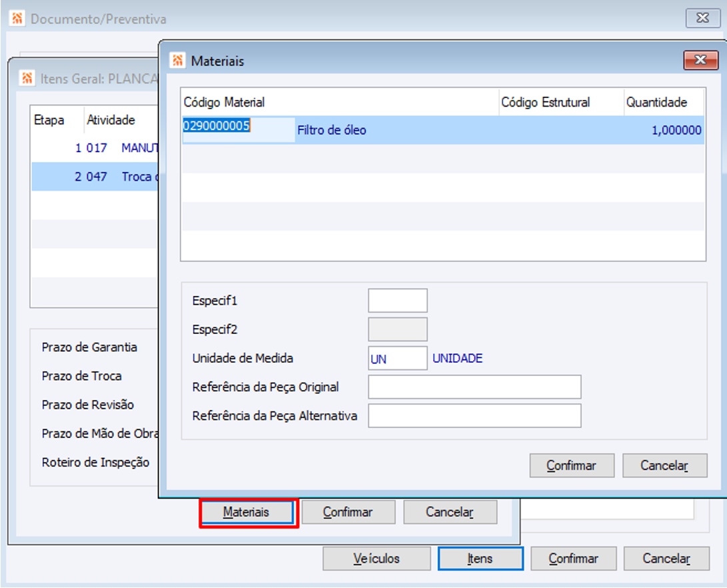Click the Prazo de Garantia label
This screenshot has height=588, width=727.
coord(89,347)
